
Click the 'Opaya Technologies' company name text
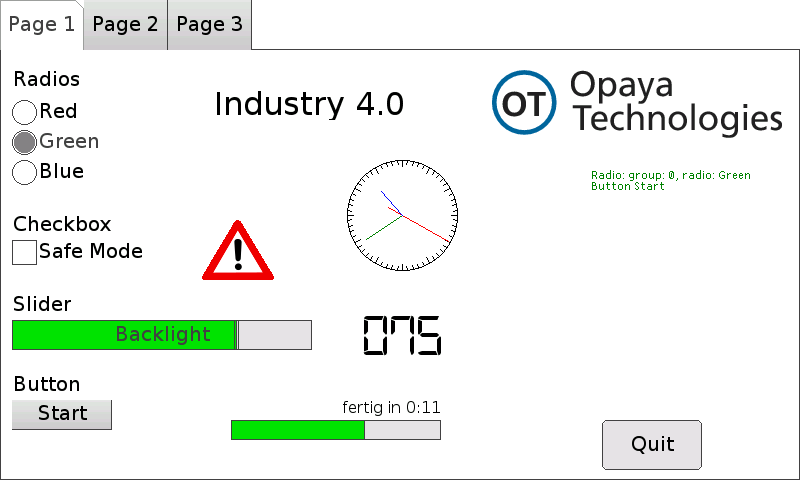pos(676,102)
